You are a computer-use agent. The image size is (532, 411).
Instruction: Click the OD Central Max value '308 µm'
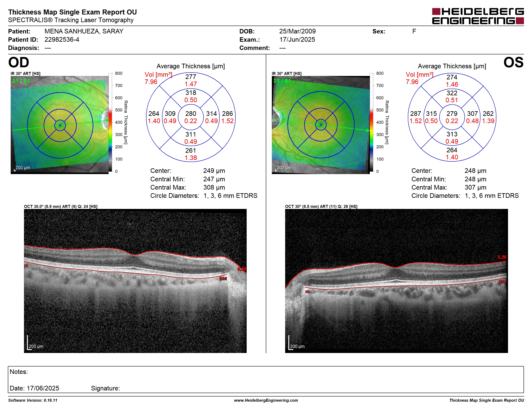[x=214, y=188]
